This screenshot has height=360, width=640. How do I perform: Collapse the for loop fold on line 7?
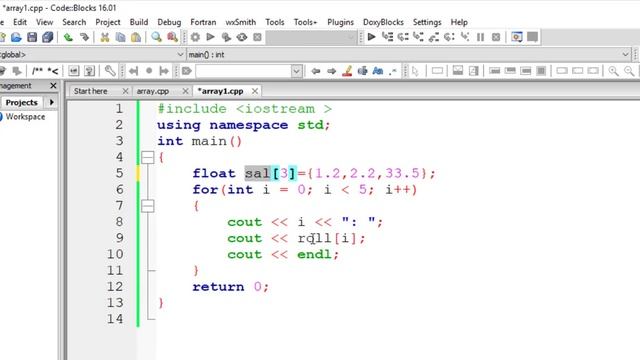[x=147, y=206]
